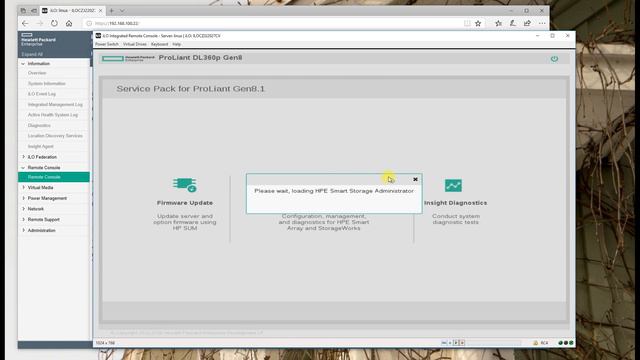
Task: Open iLO Event Log
Action: (x=42, y=94)
